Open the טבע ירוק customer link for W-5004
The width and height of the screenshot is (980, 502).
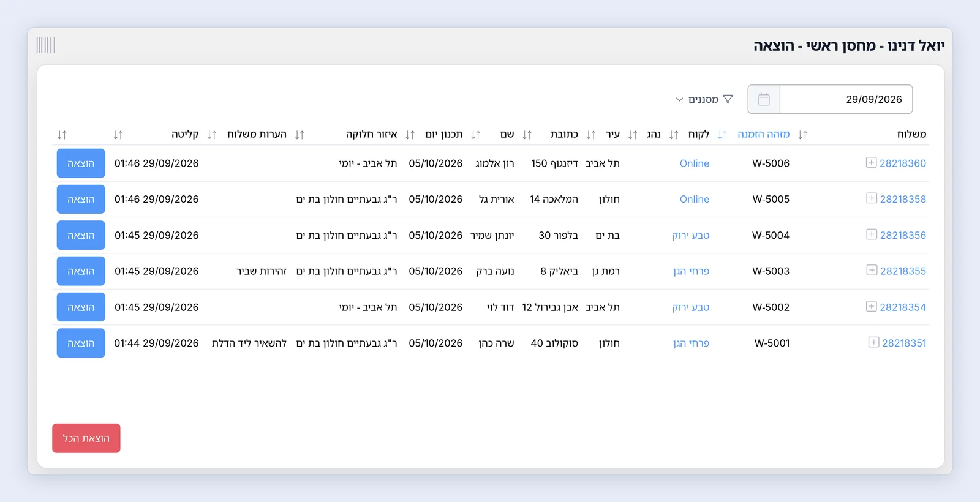(x=691, y=235)
